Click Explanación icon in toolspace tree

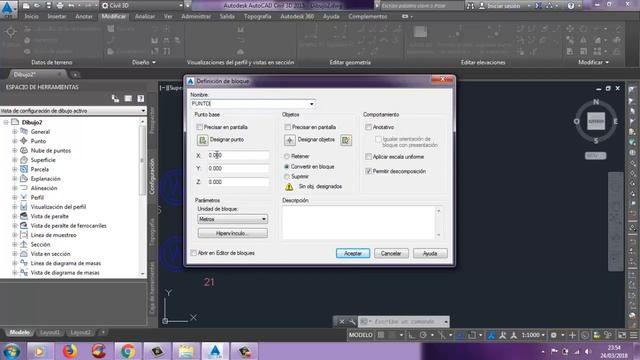24,178
